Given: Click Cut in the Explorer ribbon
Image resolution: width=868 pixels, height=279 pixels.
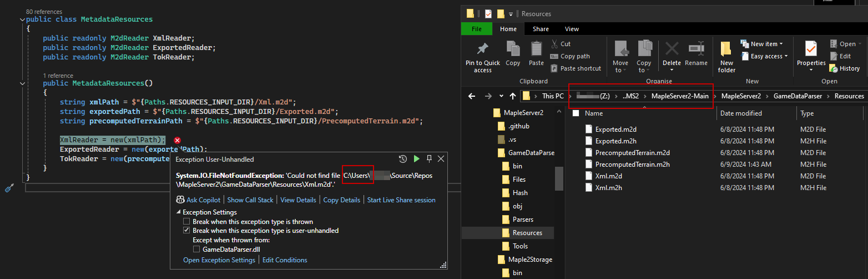Looking at the screenshot, I should [x=561, y=44].
